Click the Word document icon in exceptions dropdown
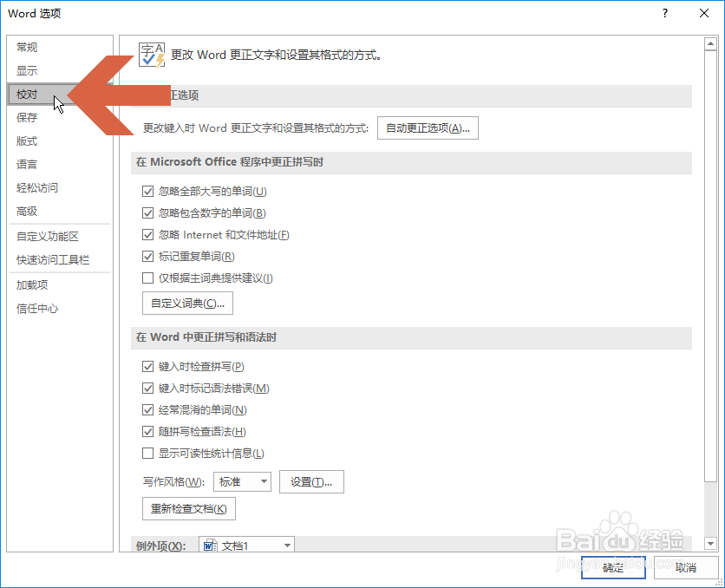Screen dimensions: 725x588 (x=211, y=546)
